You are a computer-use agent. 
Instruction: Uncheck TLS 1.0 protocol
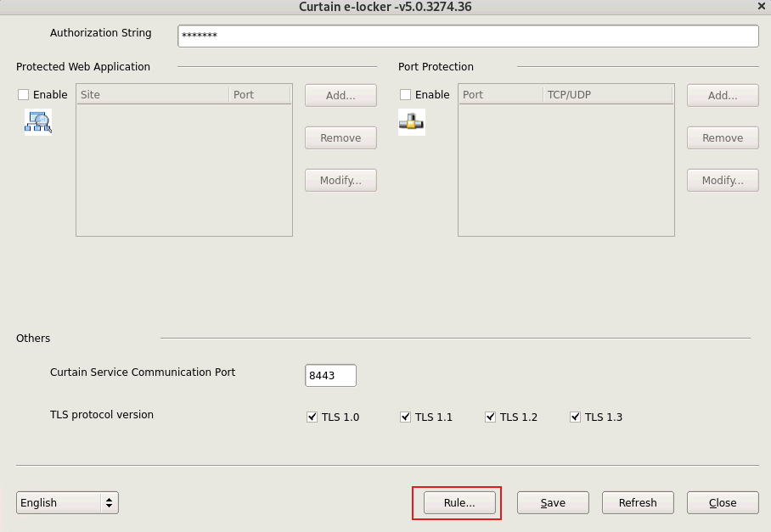pyautogui.click(x=312, y=417)
